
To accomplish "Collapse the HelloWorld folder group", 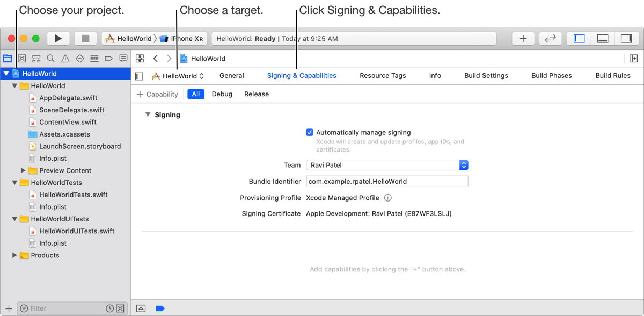I will (x=14, y=85).
